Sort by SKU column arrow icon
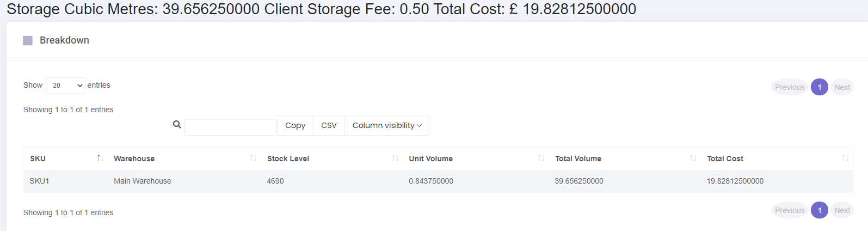The width and height of the screenshot is (868, 231). [100, 158]
